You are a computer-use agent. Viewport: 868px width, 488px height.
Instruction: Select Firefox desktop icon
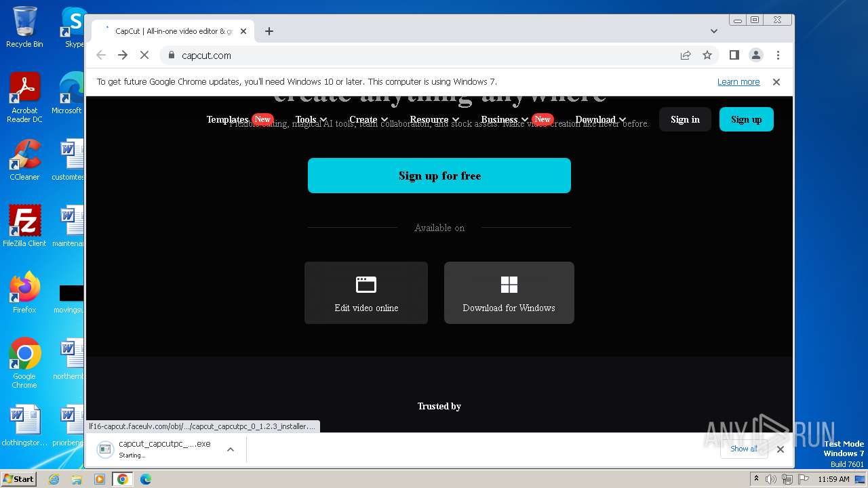[24, 293]
